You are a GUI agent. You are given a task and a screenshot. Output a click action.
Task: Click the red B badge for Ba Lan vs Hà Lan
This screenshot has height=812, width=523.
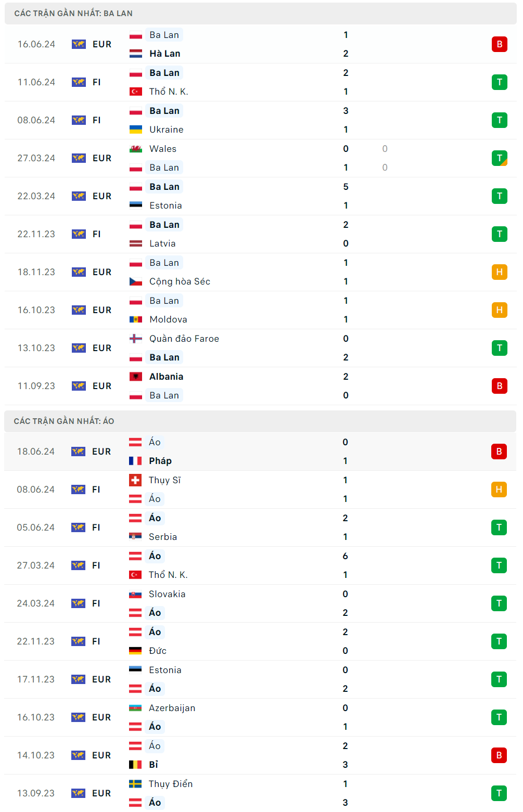click(499, 44)
